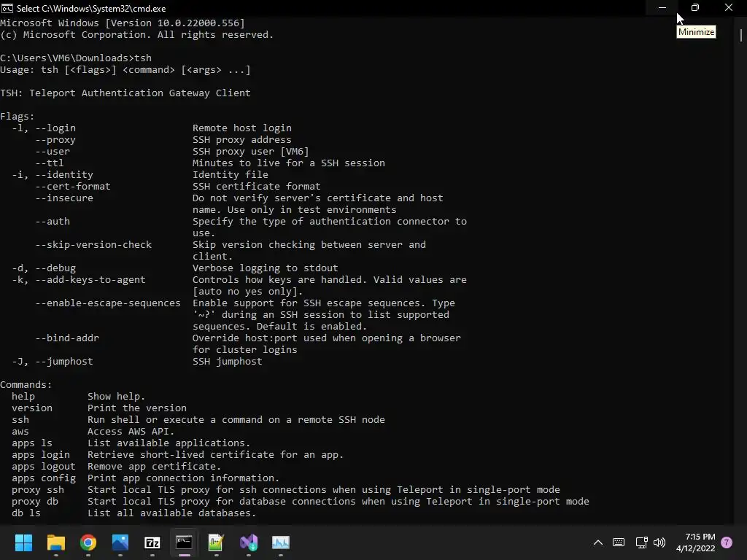Click the 'C:\Users\VM6\Downloads>tsh' prompt line

pyautogui.click(x=76, y=58)
